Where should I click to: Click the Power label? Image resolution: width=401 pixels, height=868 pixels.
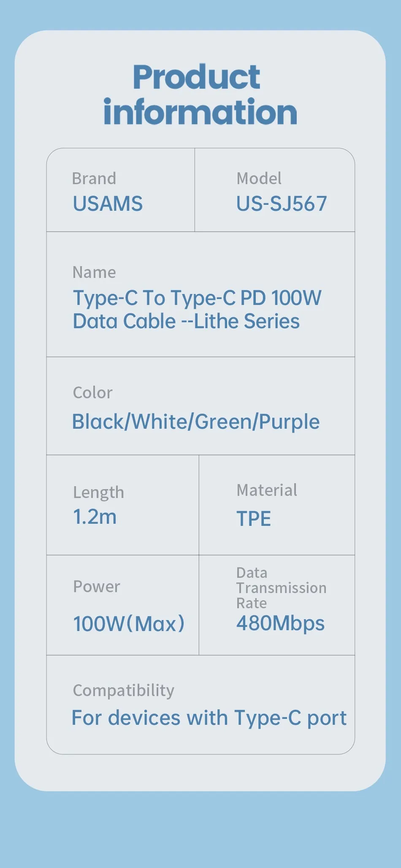coord(97,587)
